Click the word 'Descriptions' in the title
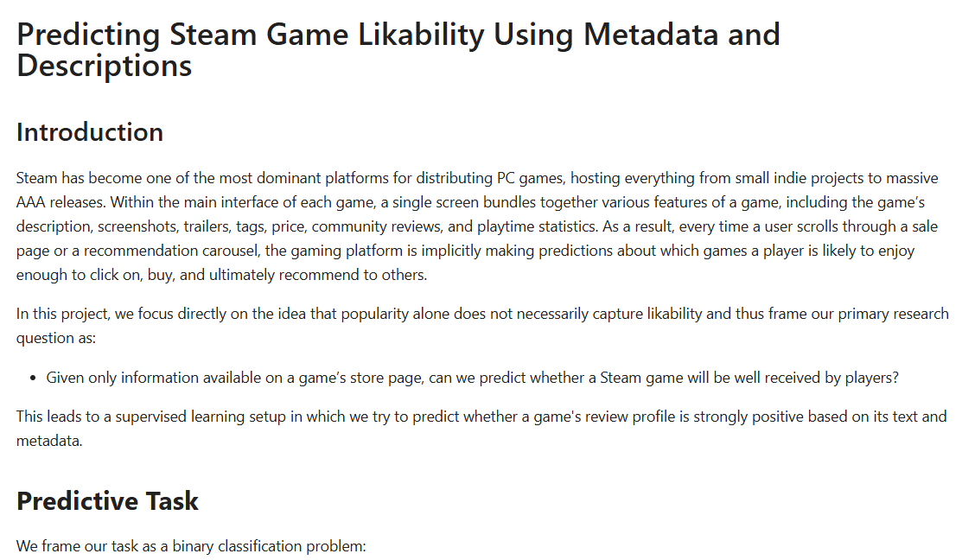 tap(105, 66)
